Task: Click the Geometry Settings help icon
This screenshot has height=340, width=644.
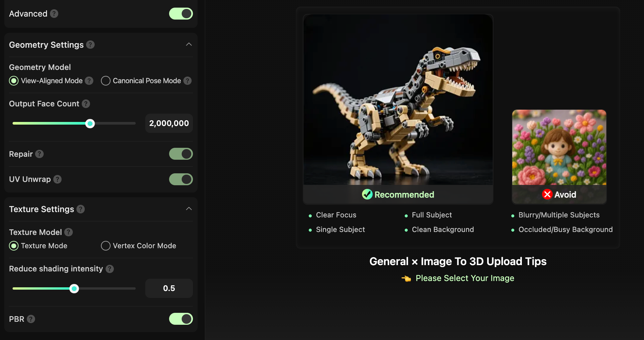Action: click(90, 44)
